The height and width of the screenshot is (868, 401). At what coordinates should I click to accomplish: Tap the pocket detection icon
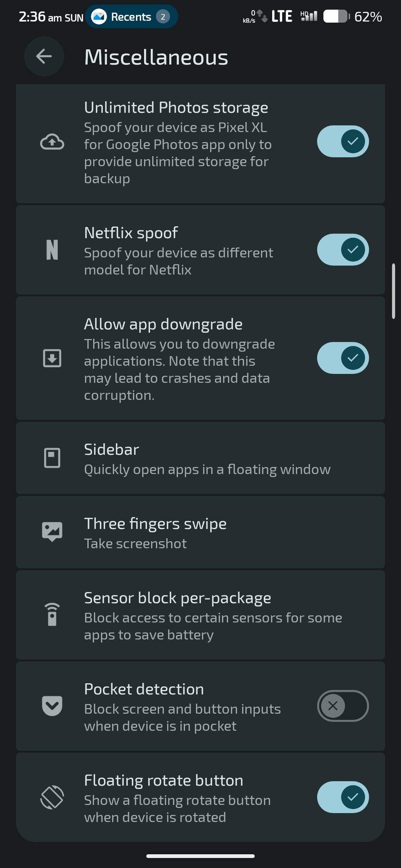[x=52, y=706]
